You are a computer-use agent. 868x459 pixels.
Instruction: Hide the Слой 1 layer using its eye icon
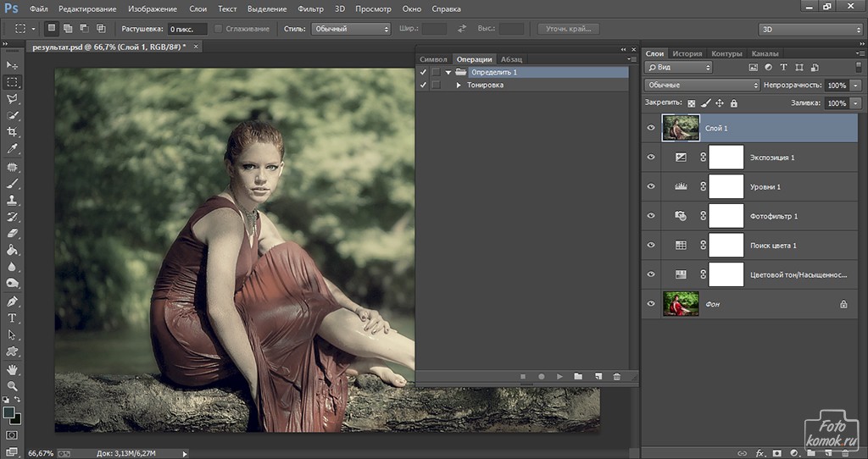(652, 128)
